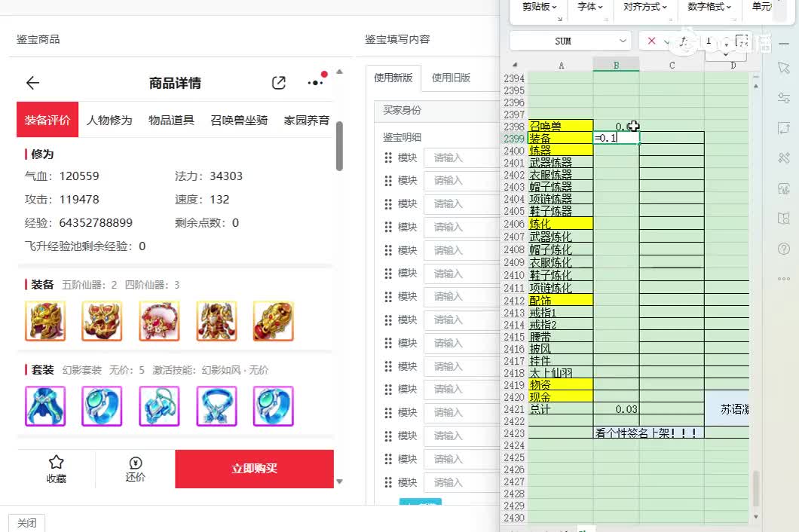This screenshot has width=799, height=532.
Task: Select the first red helmet equipment thumbnail
Action: coord(45,321)
